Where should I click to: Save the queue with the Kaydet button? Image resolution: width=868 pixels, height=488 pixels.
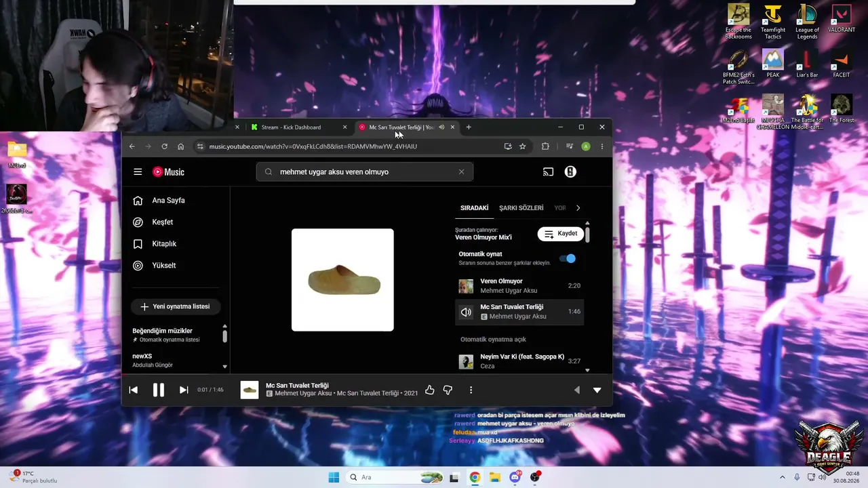pos(561,234)
